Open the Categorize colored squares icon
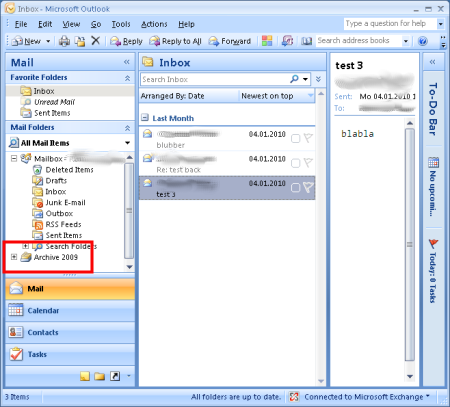 tap(267, 41)
